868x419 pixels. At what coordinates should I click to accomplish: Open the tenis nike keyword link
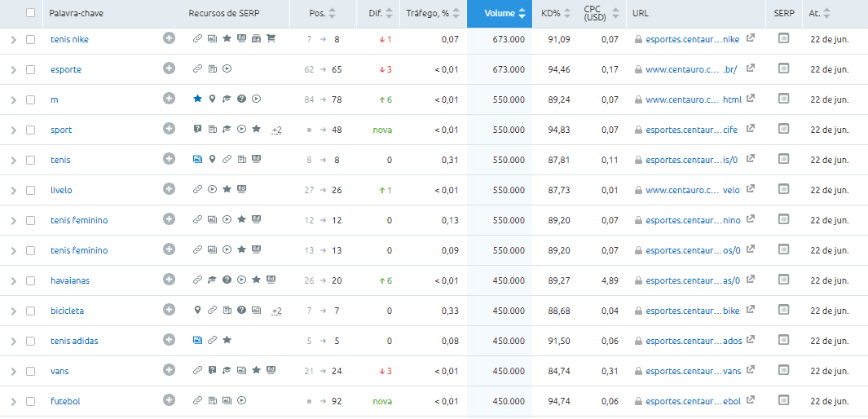(x=69, y=39)
